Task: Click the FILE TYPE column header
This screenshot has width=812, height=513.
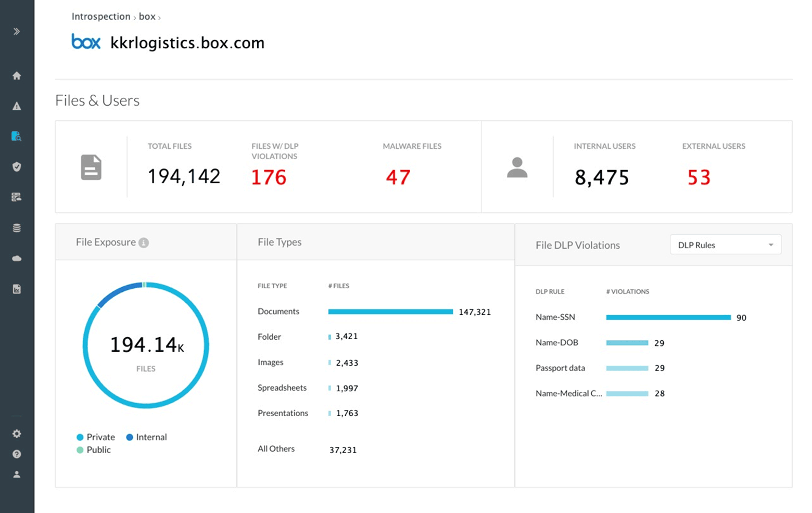Action: point(272,286)
